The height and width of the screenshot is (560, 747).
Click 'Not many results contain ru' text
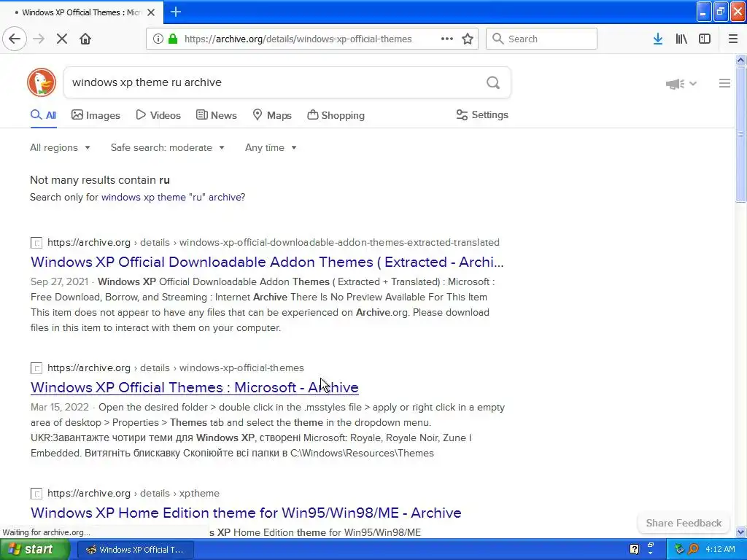pos(99,180)
